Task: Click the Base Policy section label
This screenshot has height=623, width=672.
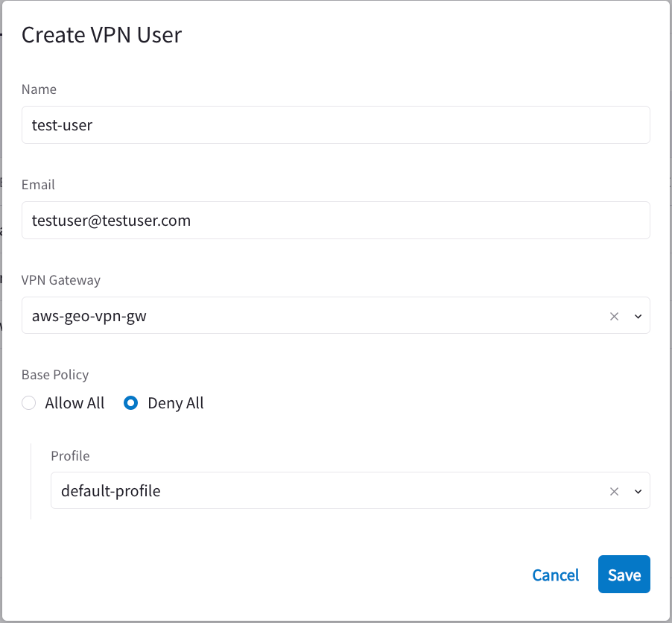Action: tap(55, 374)
